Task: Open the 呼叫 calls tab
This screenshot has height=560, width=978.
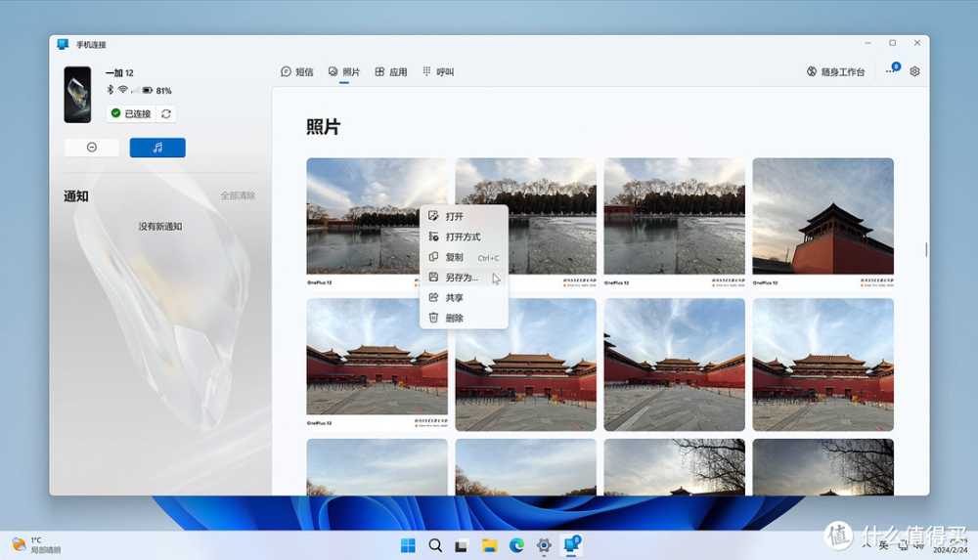Action: click(x=438, y=72)
